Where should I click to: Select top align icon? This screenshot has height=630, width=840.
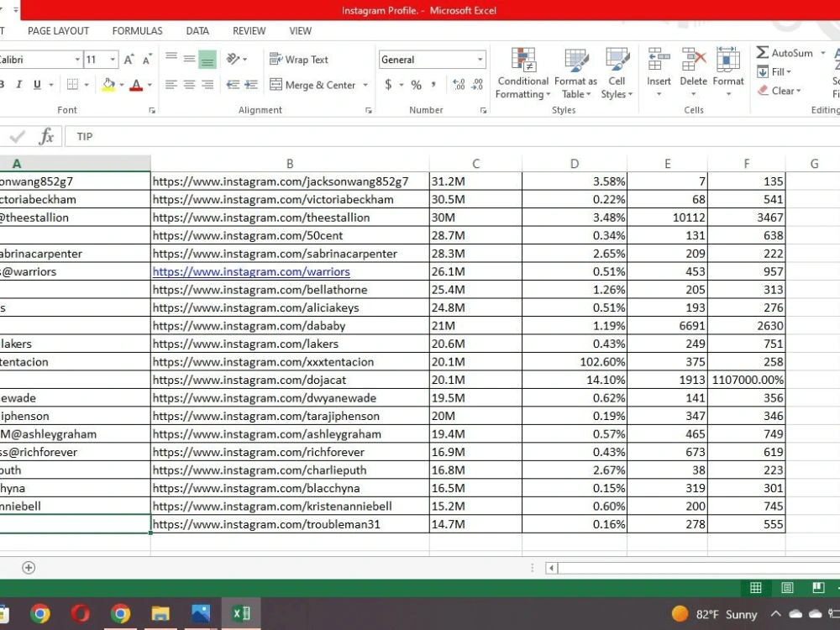tap(171, 59)
